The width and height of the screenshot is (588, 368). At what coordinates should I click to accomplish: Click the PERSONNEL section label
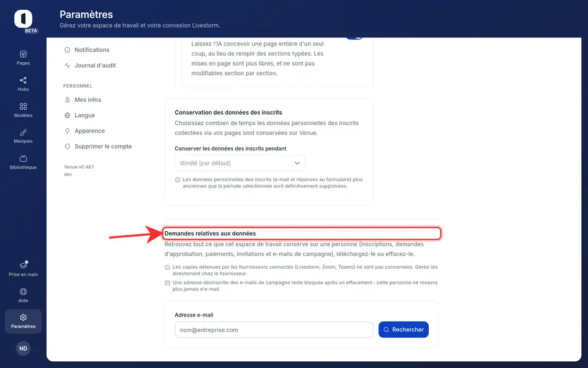coord(78,86)
